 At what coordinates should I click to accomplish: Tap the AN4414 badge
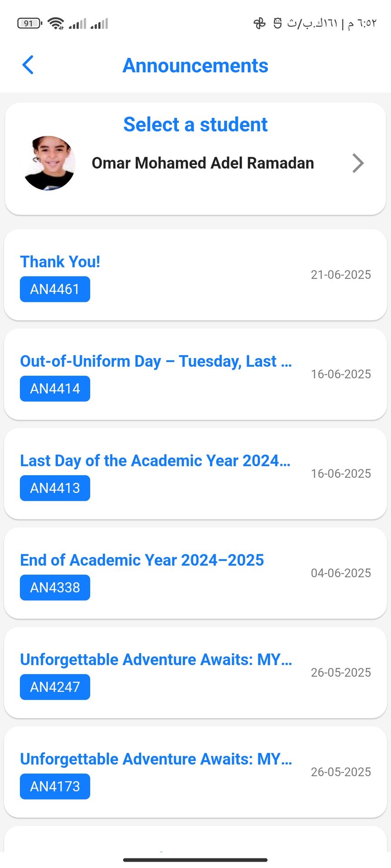(55, 389)
